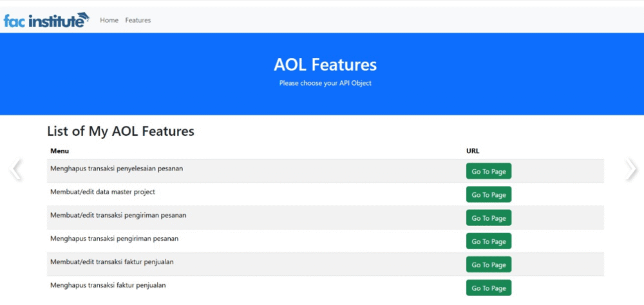
Task: Select row text Membuat/edit transaksi pengiriman pesanan
Action: pos(118,215)
